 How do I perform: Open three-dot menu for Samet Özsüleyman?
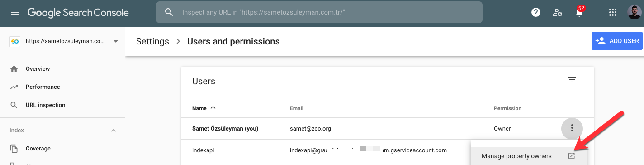(x=572, y=128)
